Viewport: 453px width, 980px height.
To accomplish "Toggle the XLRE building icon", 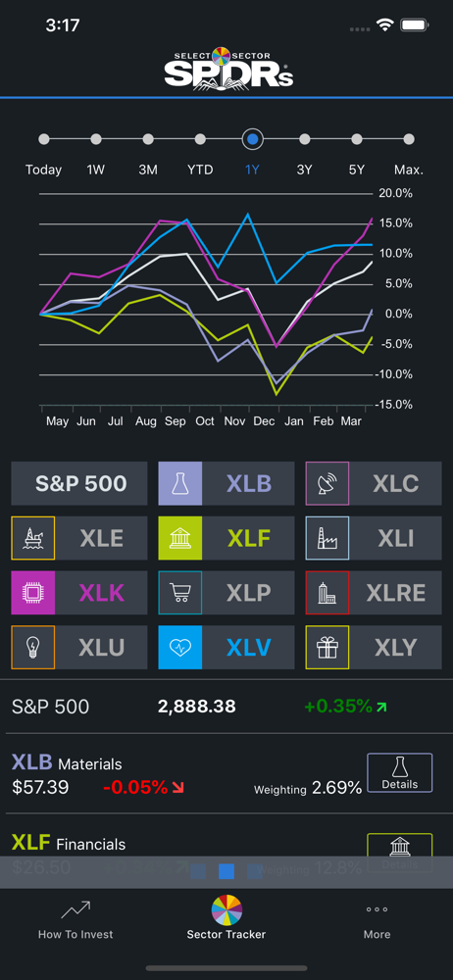I will (x=327, y=593).
